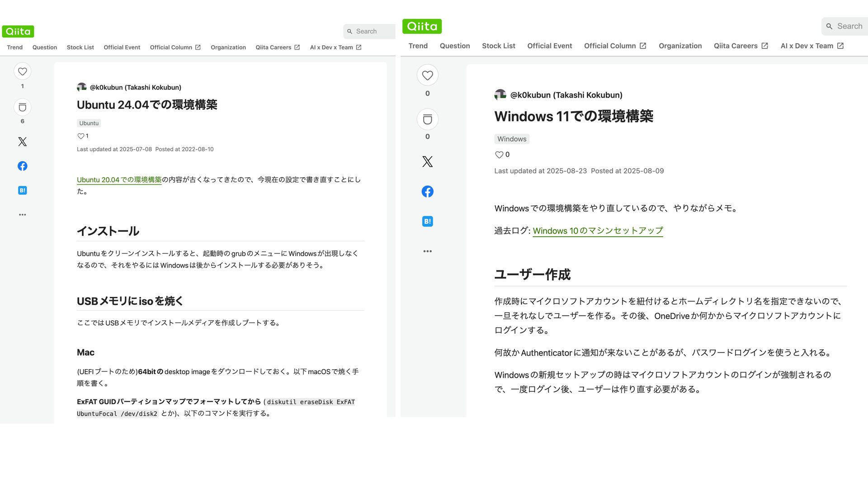Open the Ubuntu 20.04 environment setup link
This screenshot has width=868, height=488.
(119, 180)
